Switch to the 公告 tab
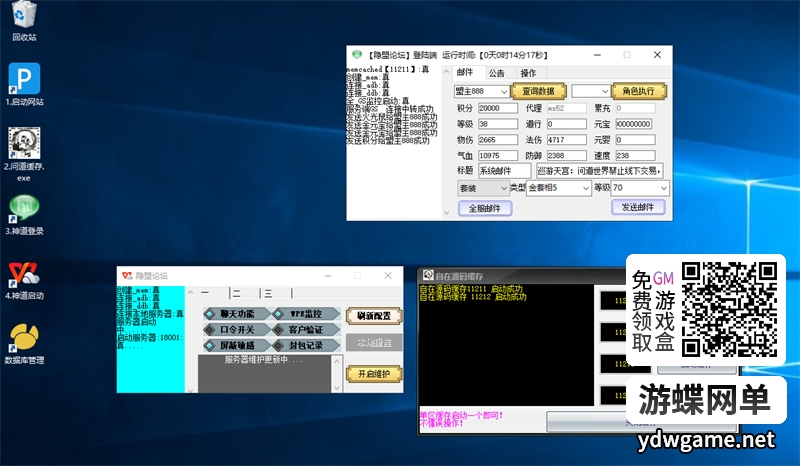The height and width of the screenshot is (466, 800). [496, 73]
